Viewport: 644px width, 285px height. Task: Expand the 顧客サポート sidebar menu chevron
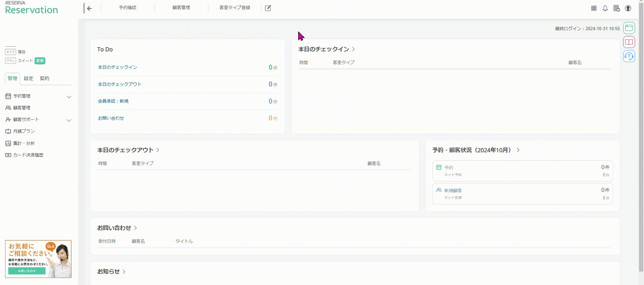coord(69,120)
